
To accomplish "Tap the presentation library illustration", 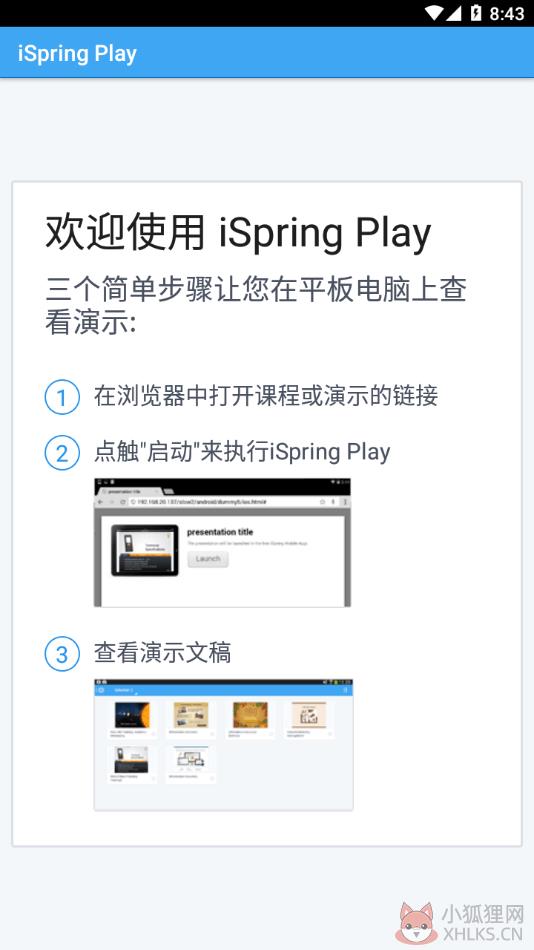I will pos(224,745).
